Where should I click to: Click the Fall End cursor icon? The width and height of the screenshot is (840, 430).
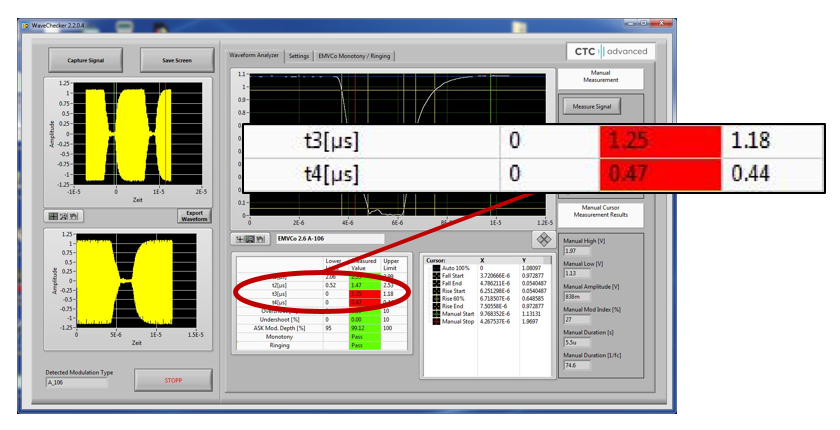point(436,283)
